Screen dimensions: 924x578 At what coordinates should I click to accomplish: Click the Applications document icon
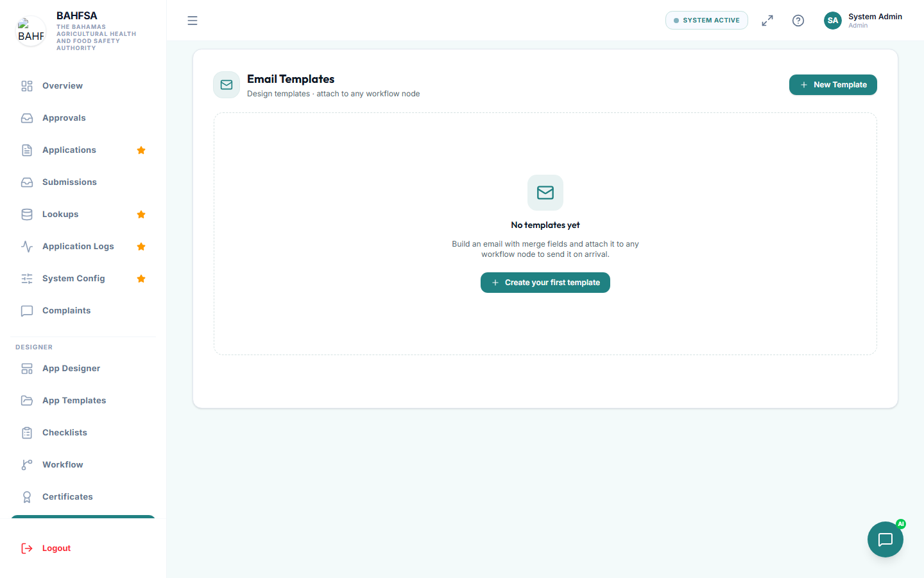pos(27,150)
